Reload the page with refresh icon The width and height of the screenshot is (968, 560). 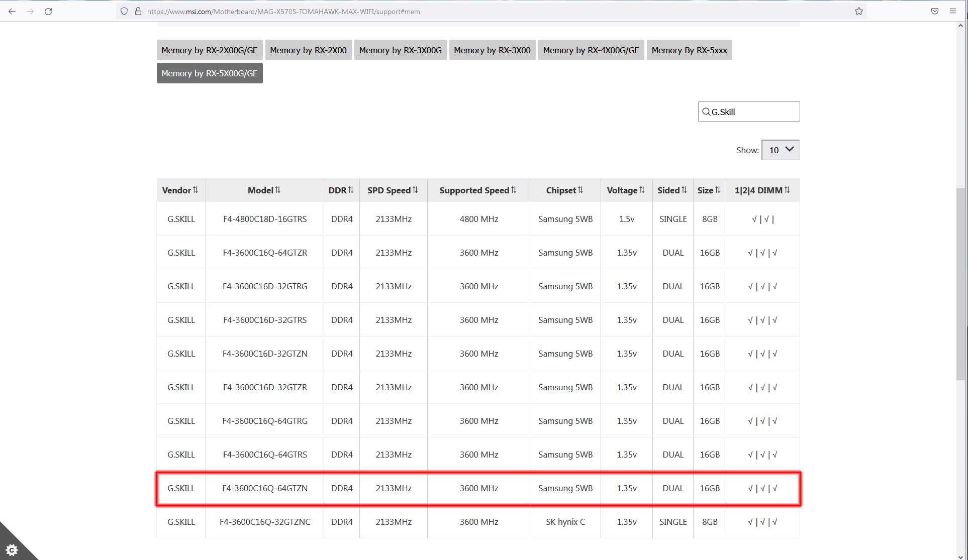click(x=48, y=11)
